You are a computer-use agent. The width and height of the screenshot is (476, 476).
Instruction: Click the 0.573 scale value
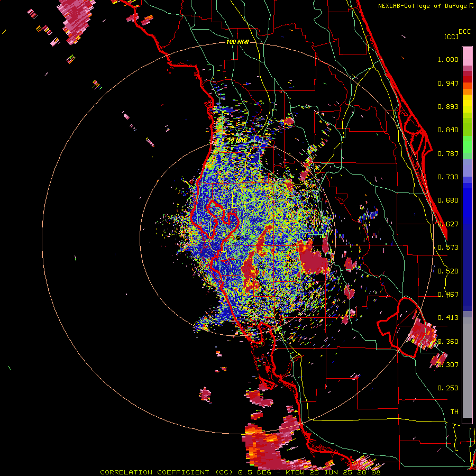[448, 248]
